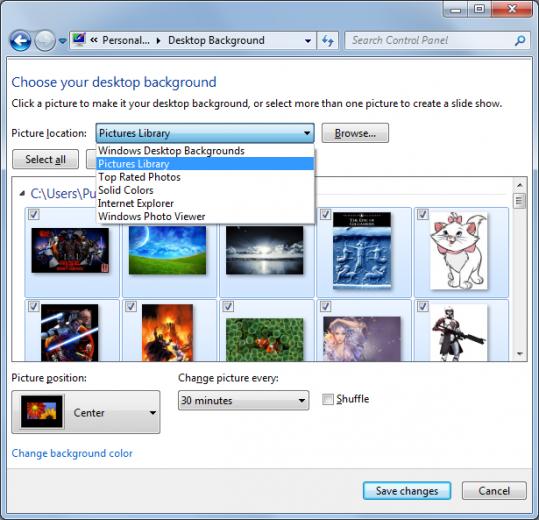Collapse the C:\Users folder group triangle

click(x=22, y=194)
